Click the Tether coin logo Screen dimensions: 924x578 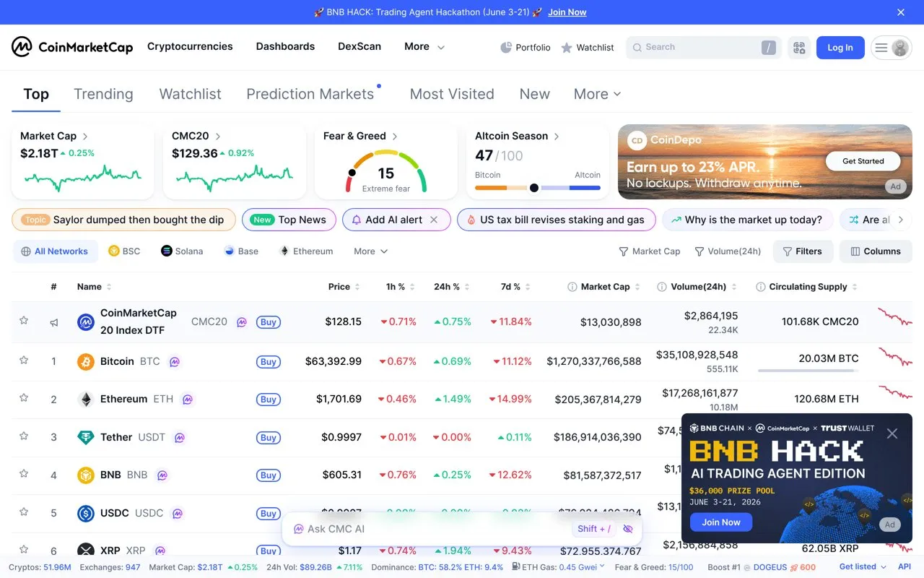[x=86, y=437]
